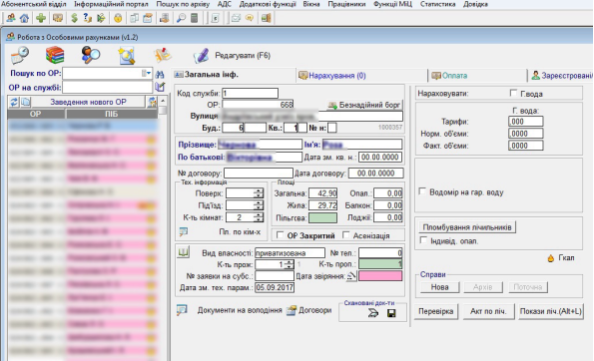Screen dimensions: 594x361
Task: Check Водомір на гар. воду option
Action: (422, 192)
